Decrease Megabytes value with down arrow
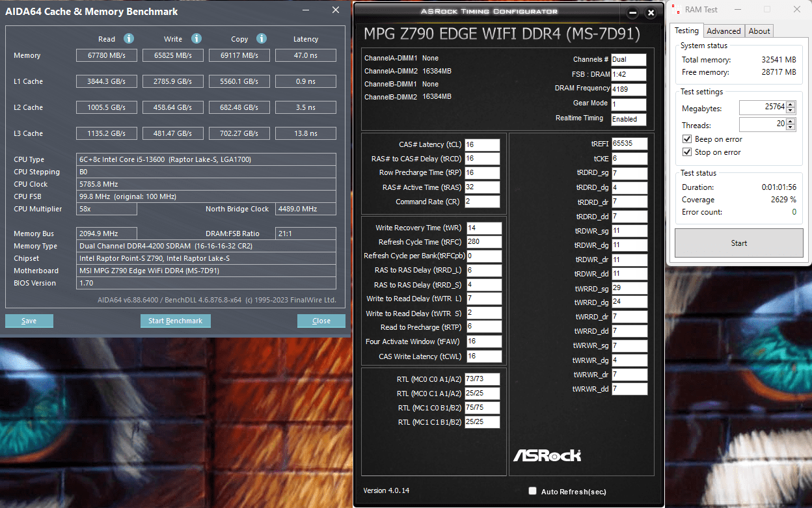This screenshot has width=812, height=508. point(791,111)
